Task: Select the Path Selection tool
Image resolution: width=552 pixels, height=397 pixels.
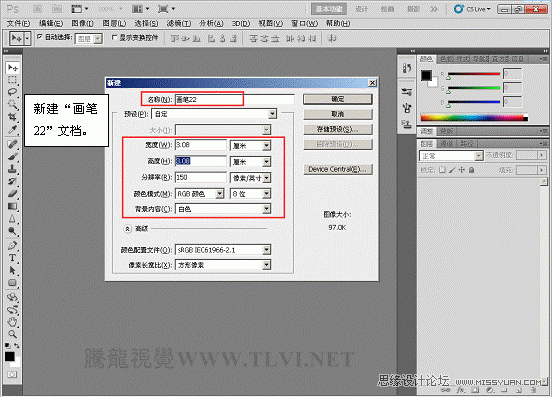Action: coord(13,270)
